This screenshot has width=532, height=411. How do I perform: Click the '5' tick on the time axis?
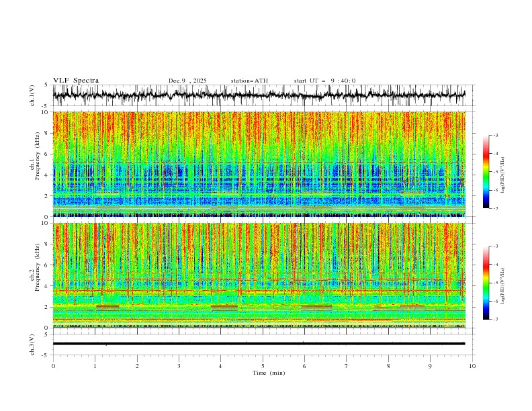coord(263,366)
